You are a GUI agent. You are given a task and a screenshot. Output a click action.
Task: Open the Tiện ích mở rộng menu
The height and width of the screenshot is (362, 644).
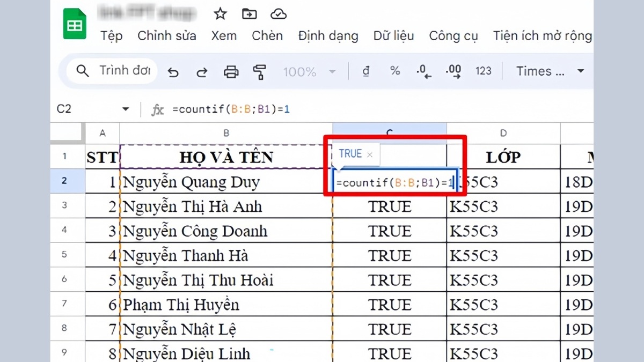(542, 36)
